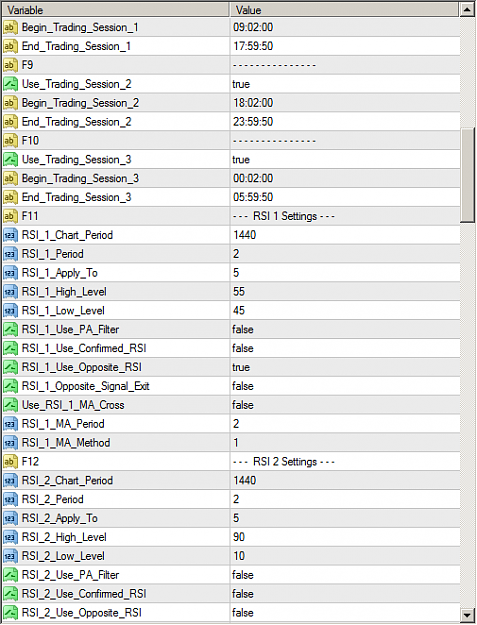Select the true value of Use_Trading_Session_3
Image resolution: width=477 pixels, height=625 pixels.
point(241,159)
